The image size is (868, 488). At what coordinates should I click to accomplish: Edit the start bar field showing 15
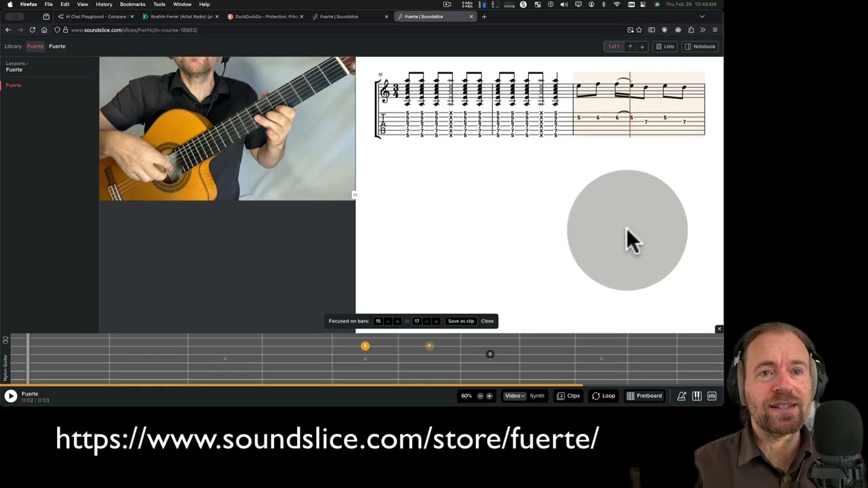coord(378,321)
